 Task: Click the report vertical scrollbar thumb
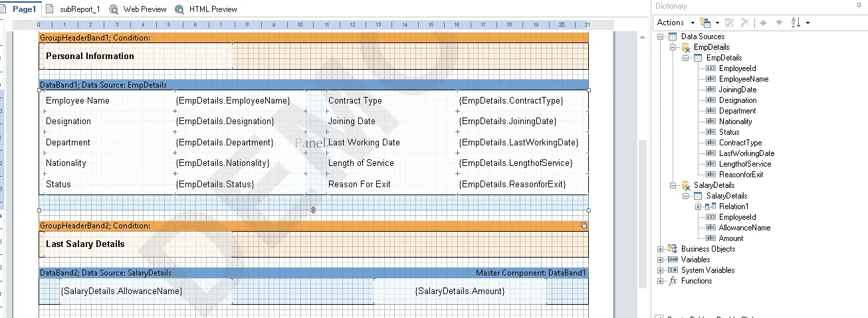[642, 214]
